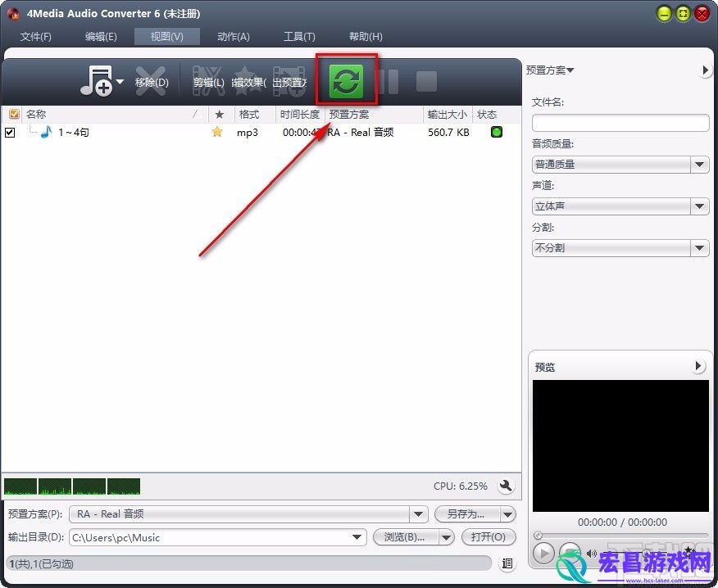Minimize the 4Media Audio Converter window

[x=664, y=14]
